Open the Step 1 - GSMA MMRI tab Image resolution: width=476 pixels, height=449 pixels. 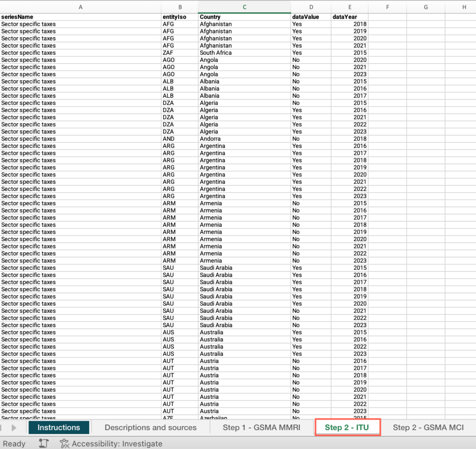click(261, 428)
